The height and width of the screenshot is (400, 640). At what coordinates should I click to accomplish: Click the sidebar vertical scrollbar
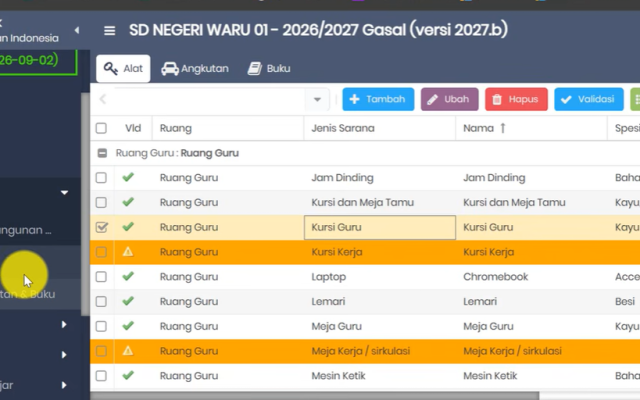pyautogui.click(x=85, y=204)
